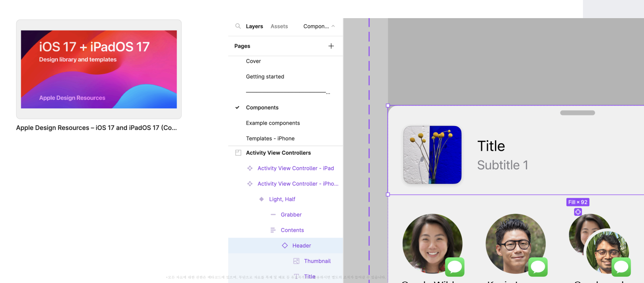This screenshot has height=283, width=644.
Task: Click the Messages badge on second contact avatar
Action: click(x=538, y=267)
